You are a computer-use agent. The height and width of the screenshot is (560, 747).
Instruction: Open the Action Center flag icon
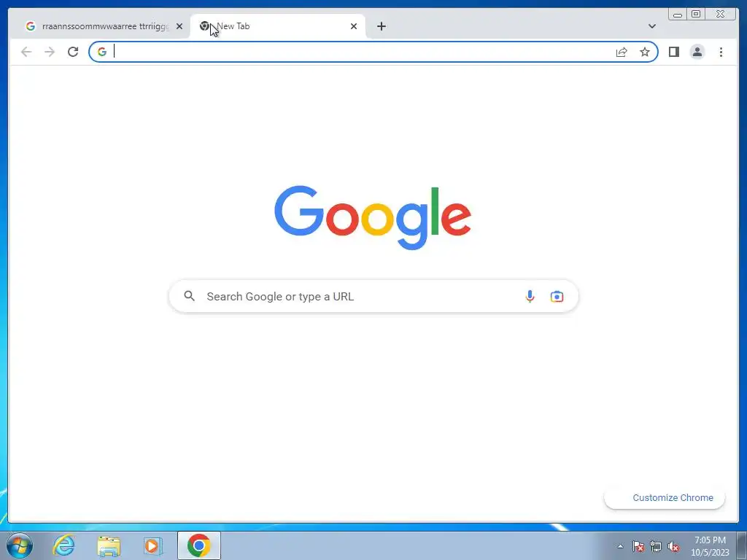click(x=638, y=546)
